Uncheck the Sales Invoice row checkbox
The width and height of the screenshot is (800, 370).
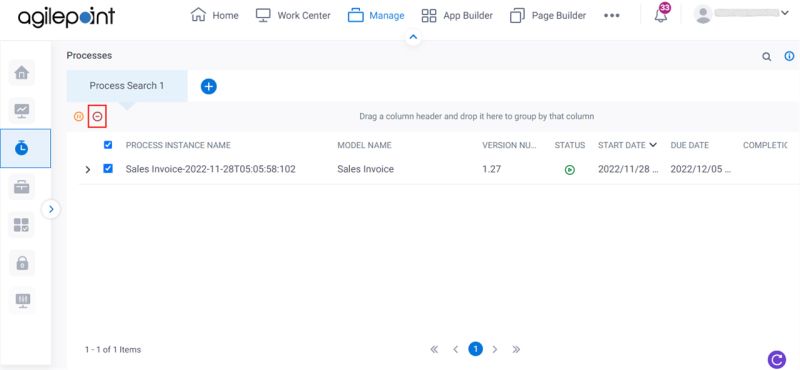(x=108, y=168)
